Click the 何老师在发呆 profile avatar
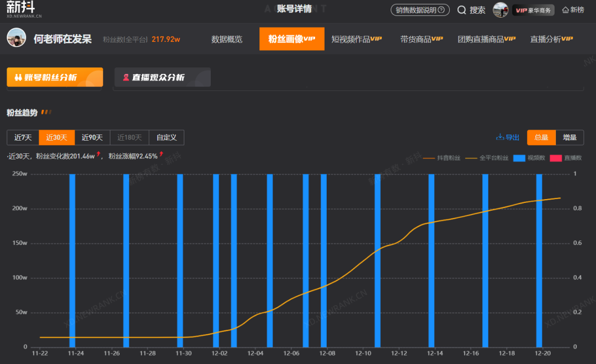 point(17,38)
